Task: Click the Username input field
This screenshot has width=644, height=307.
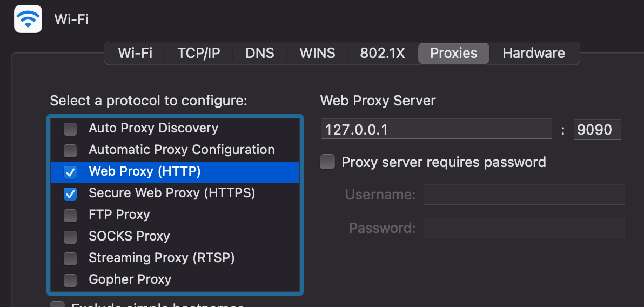Action: pos(524,195)
